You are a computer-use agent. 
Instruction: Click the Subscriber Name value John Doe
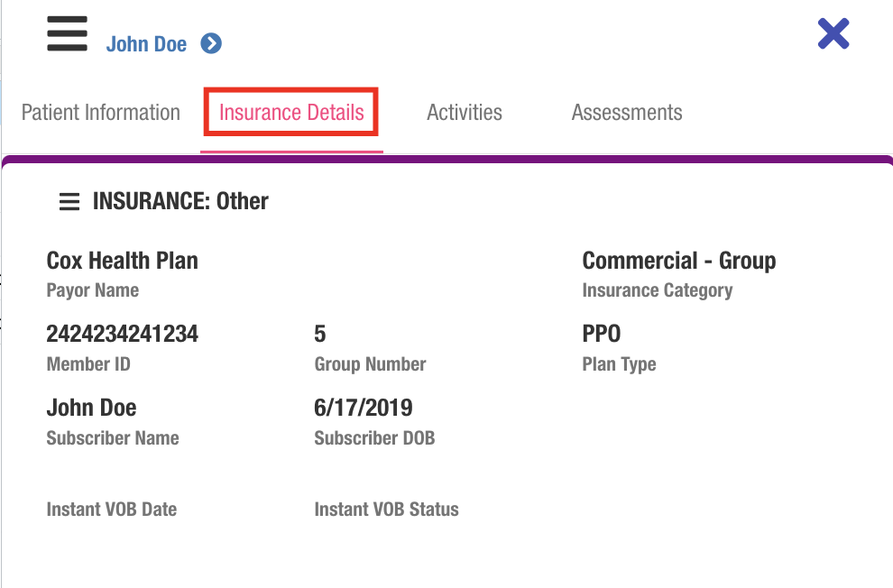[92, 408]
